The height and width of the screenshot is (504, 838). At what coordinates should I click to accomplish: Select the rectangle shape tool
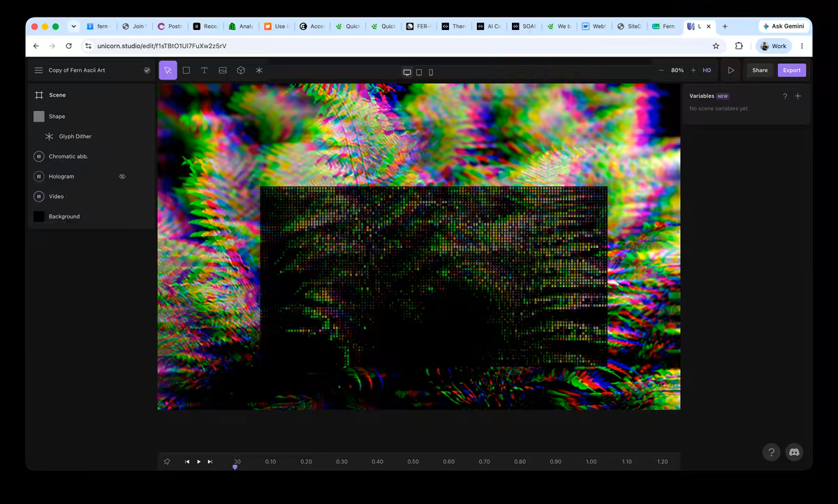186,71
